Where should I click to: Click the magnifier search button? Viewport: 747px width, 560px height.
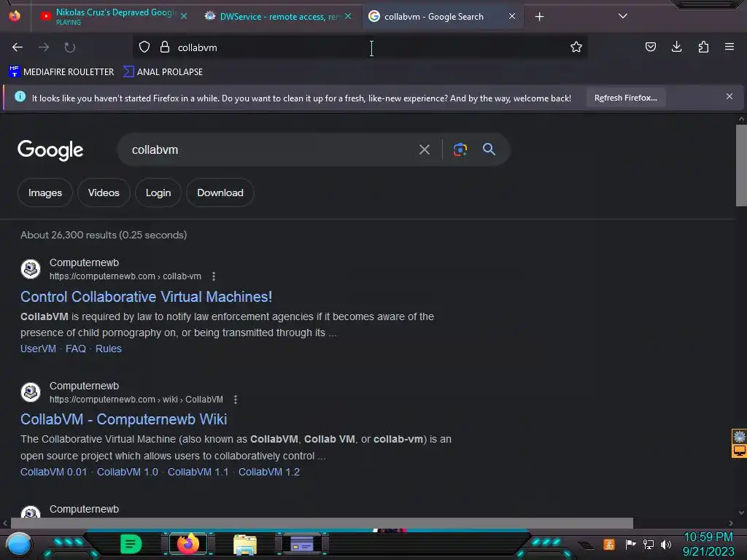click(489, 149)
